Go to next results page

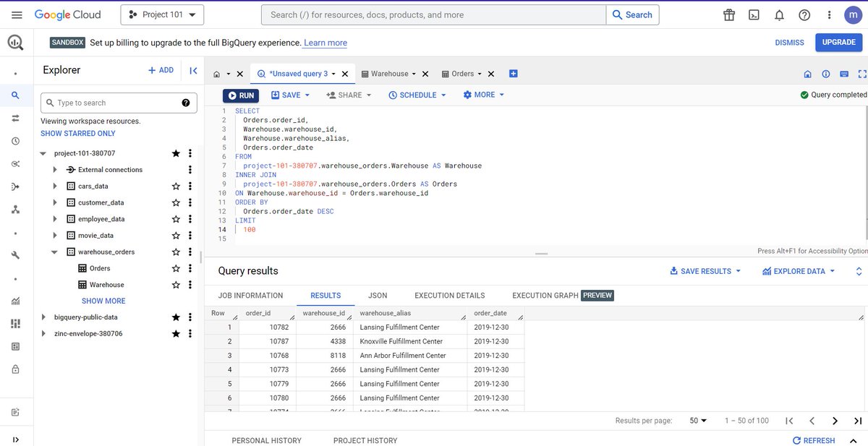coord(835,421)
